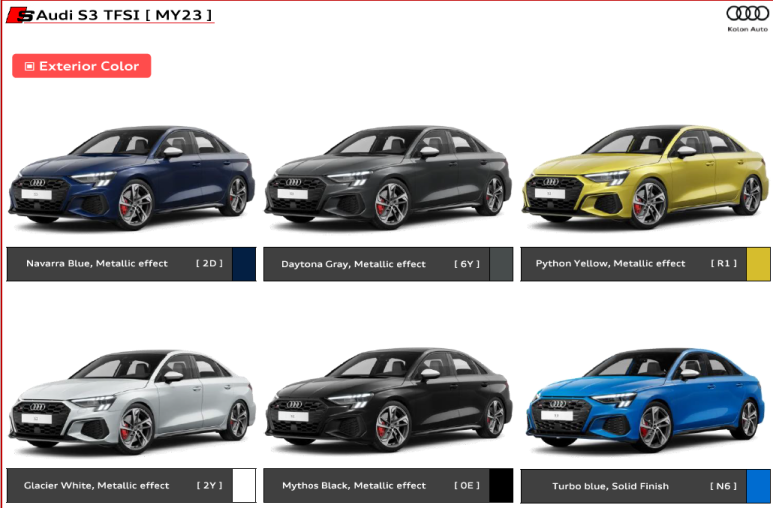Select the Navarra Blue car image

[x=132, y=178]
